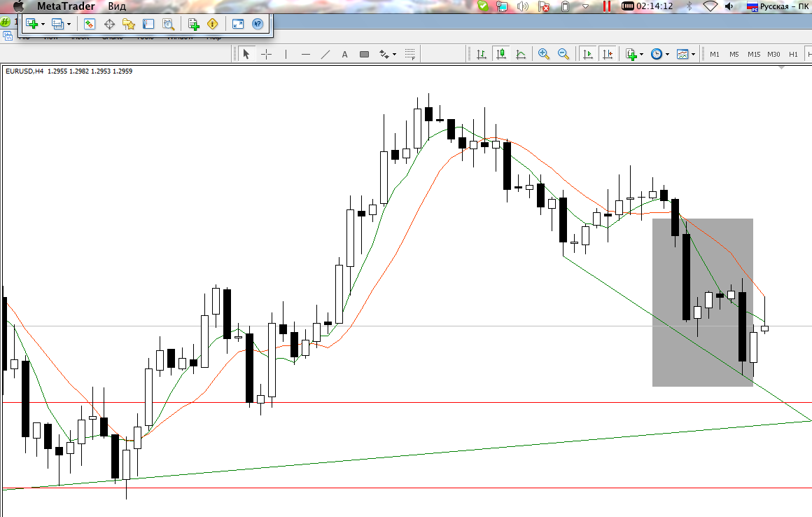
Task: Switch chart to candlesticks
Action: pos(500,54)
